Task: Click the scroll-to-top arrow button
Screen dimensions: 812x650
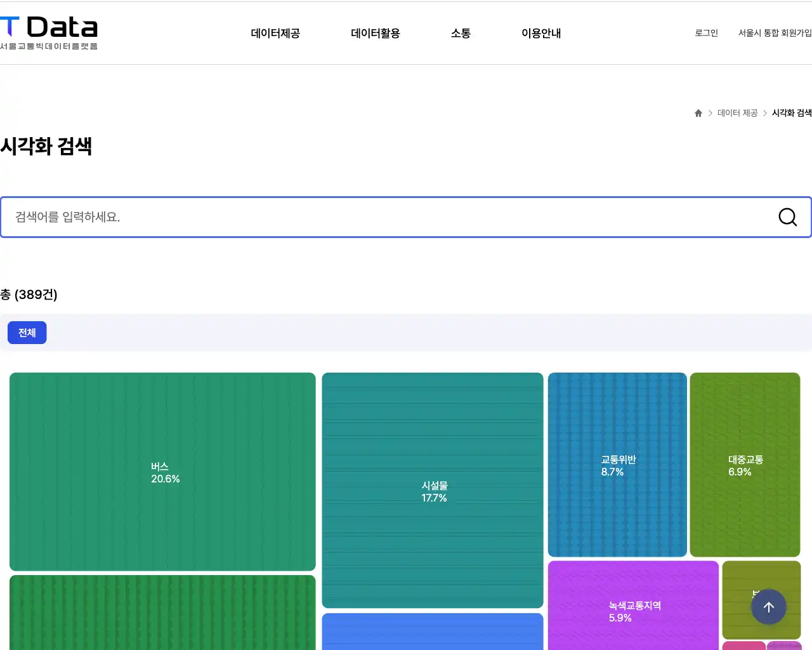Action: pos(769,607)
